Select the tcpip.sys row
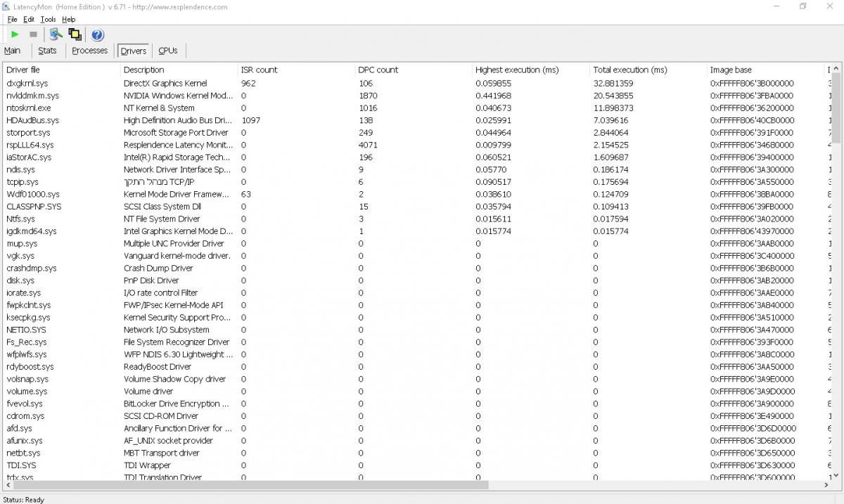Screen dimensions: 844x504 click(x=416, y=181)
